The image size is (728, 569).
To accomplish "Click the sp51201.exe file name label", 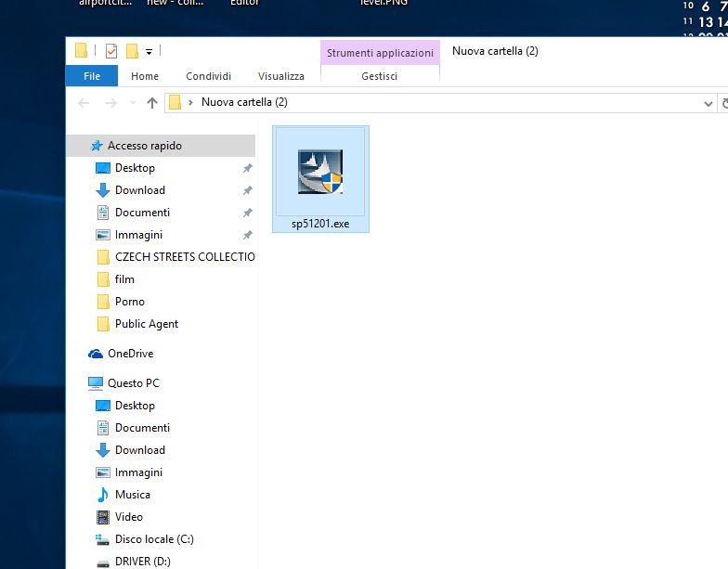I will pyautogui.click(x=320, y=224).
